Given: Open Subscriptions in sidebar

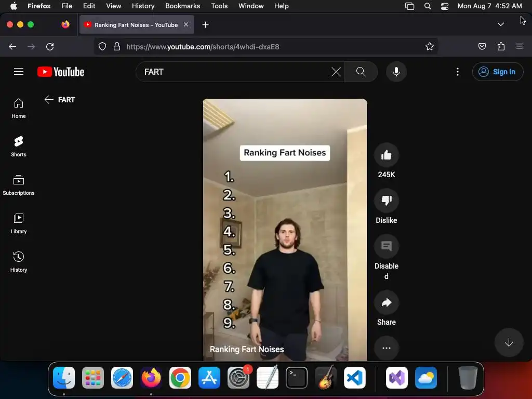Looking at the screenshot, I should pos(19,185).
